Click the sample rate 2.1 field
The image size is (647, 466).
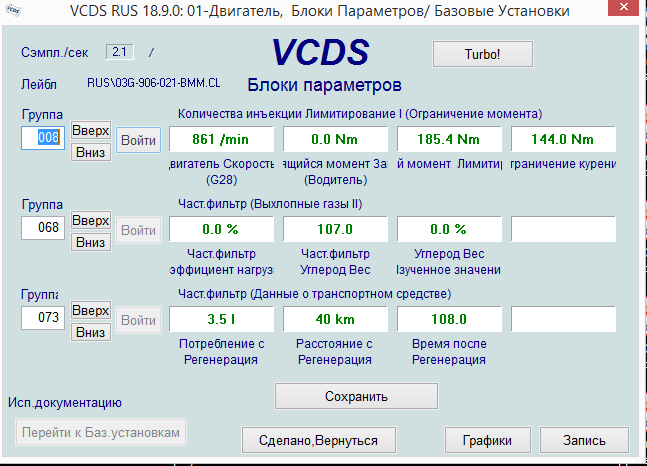tap(120, 51)
